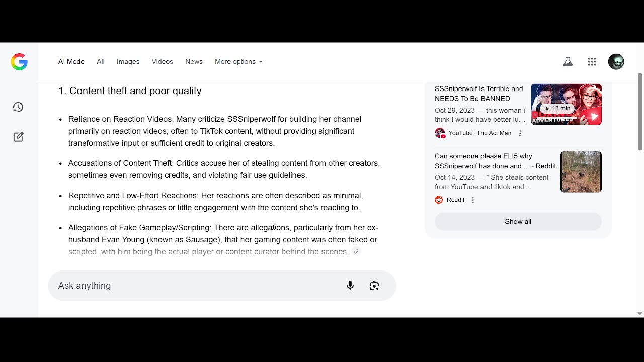Click heading '1. Content theft and poor quality'
Viewport: 644px width, 362px height.
(x=130, y=91)
